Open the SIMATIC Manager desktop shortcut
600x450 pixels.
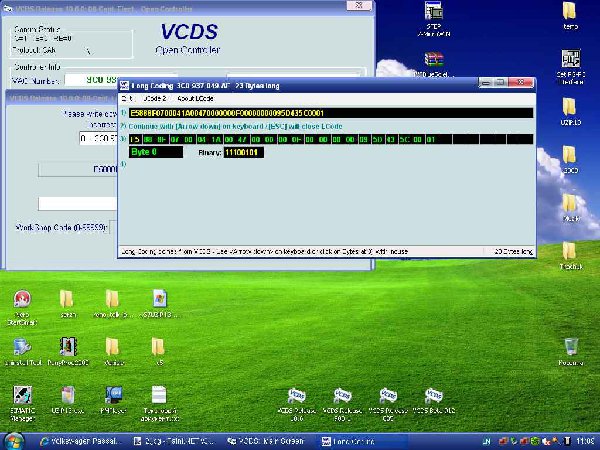[x=22, y=396]
